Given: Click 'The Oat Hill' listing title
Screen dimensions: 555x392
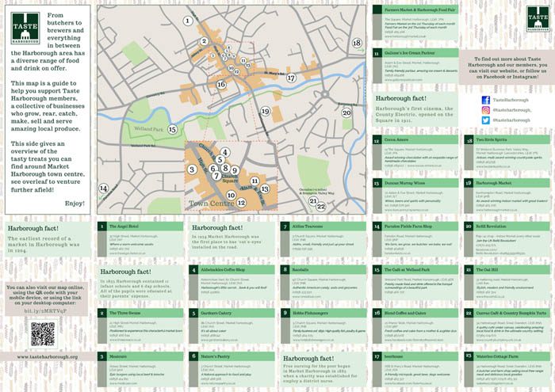Looking at the screenshot, I should [x=487, y=270].
